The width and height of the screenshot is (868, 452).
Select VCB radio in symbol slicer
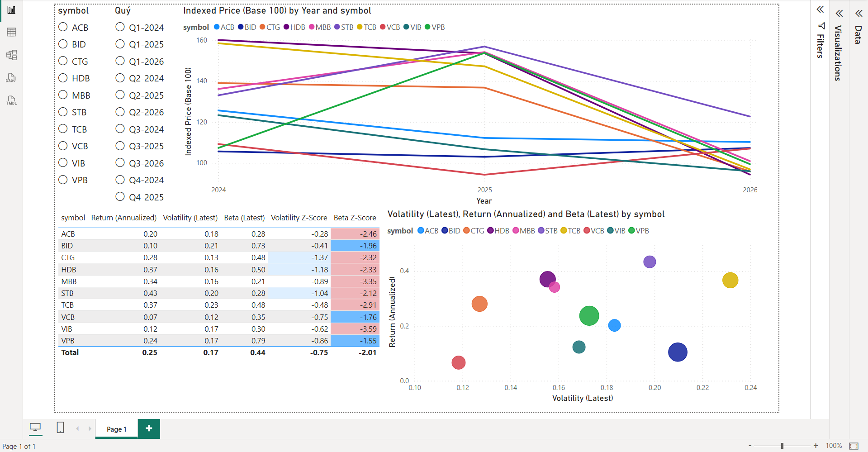click(x=63, y=146)
